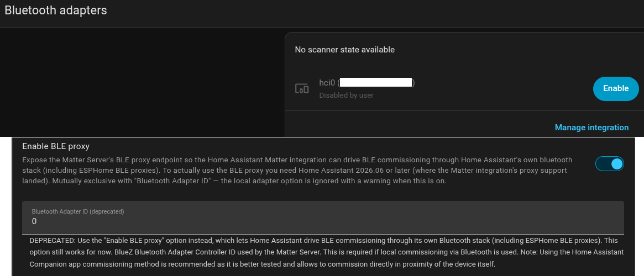Click the 'Disabled by user' status text

346,95
